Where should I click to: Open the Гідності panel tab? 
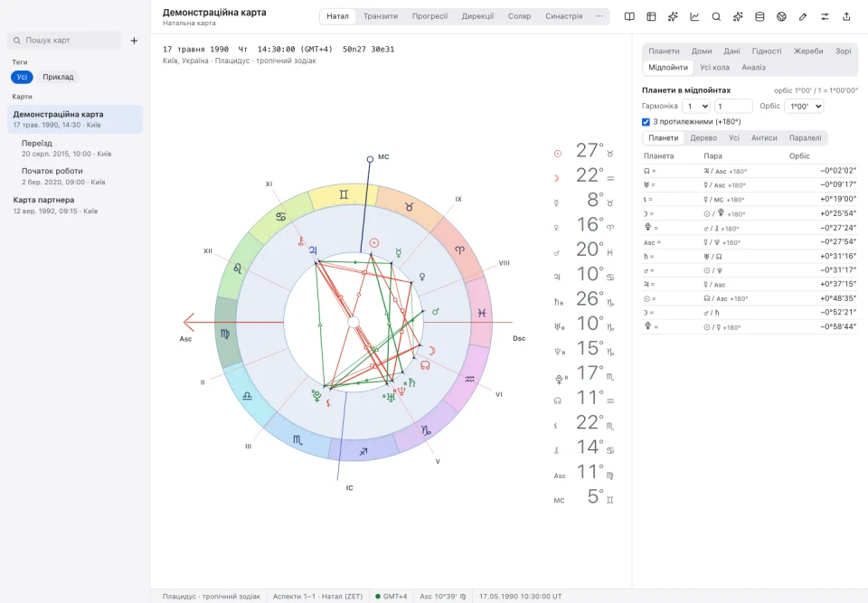click(x=767, y=51)
